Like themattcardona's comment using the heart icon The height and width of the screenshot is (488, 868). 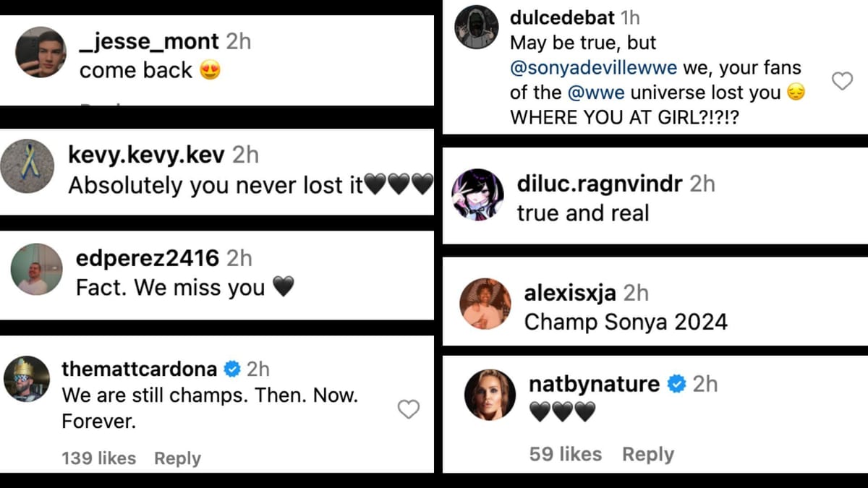tap(409, 409)
